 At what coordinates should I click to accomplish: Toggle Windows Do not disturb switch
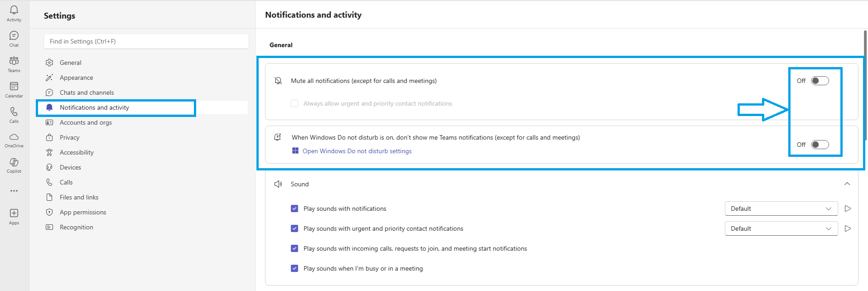click(x=820, y=145)
